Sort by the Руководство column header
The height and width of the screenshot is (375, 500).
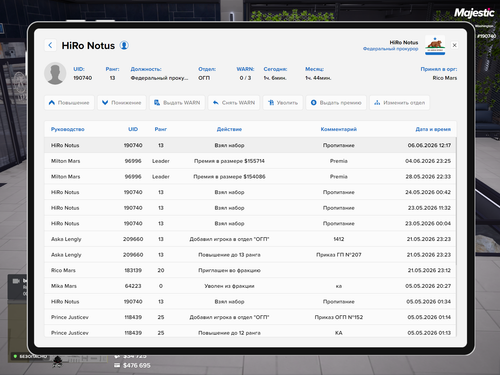coord(68,129)
